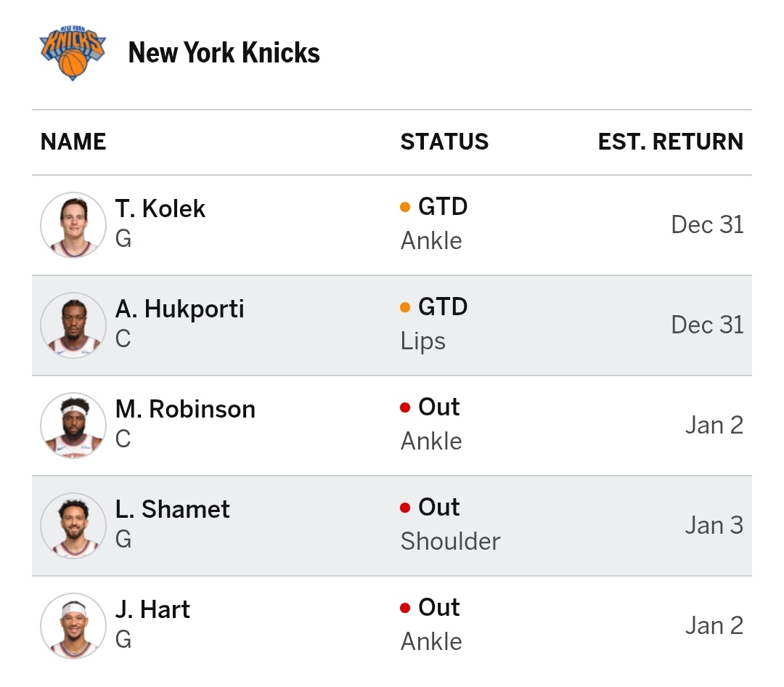Image resolution: width=784 pixels, height=687 pixels.
Task: Open L. Shamet player name link
Action: [172, 510]
